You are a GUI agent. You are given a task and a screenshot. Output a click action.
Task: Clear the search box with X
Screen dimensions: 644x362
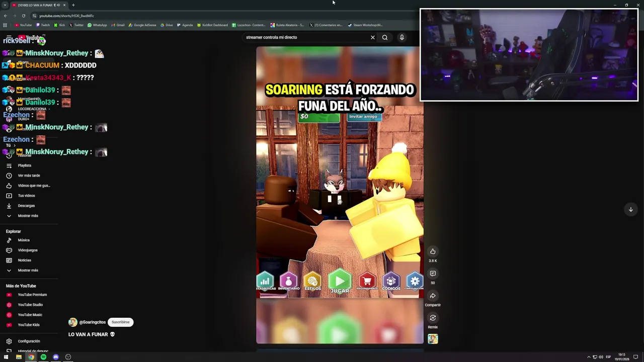[x=373, y=37]
